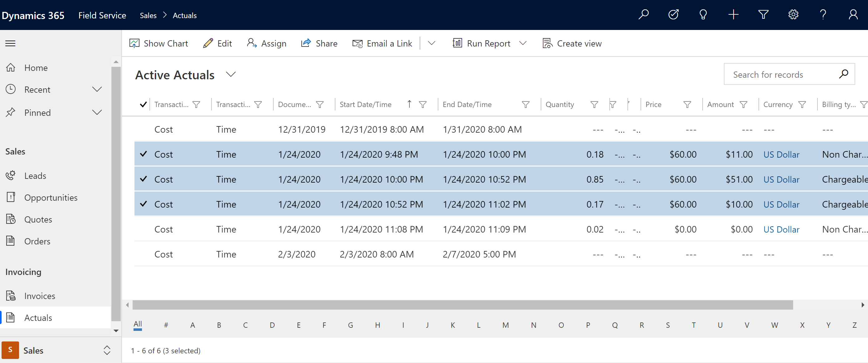Open the Invoices menu item
This screenshot has width=868, height=363.
click(x=40, y=295)
